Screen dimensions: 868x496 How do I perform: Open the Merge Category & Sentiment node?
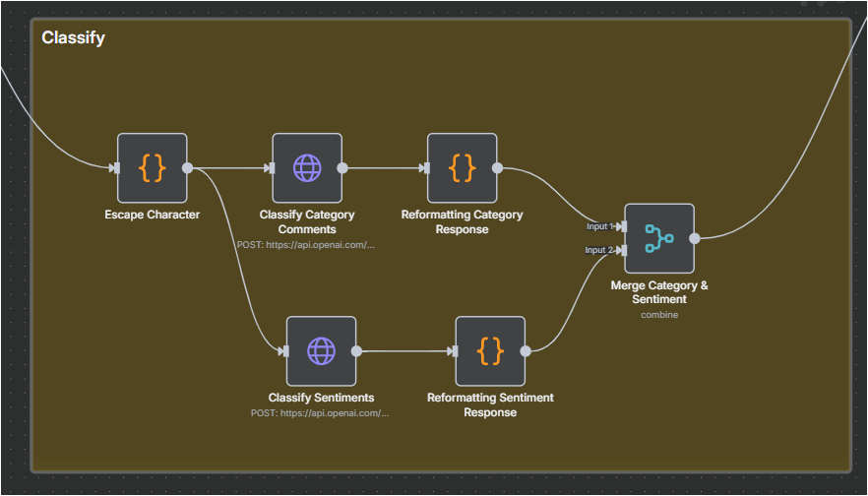coord(659,238)
